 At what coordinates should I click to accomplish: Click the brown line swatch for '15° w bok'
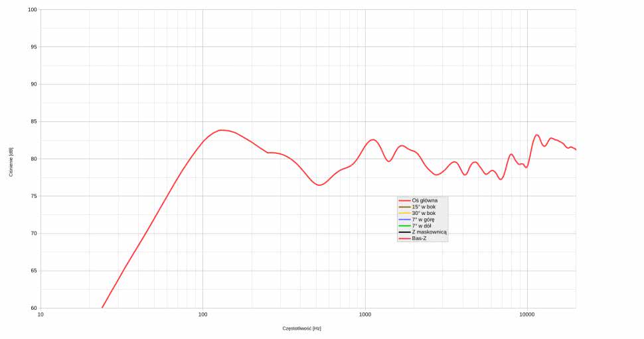point(404,207)
